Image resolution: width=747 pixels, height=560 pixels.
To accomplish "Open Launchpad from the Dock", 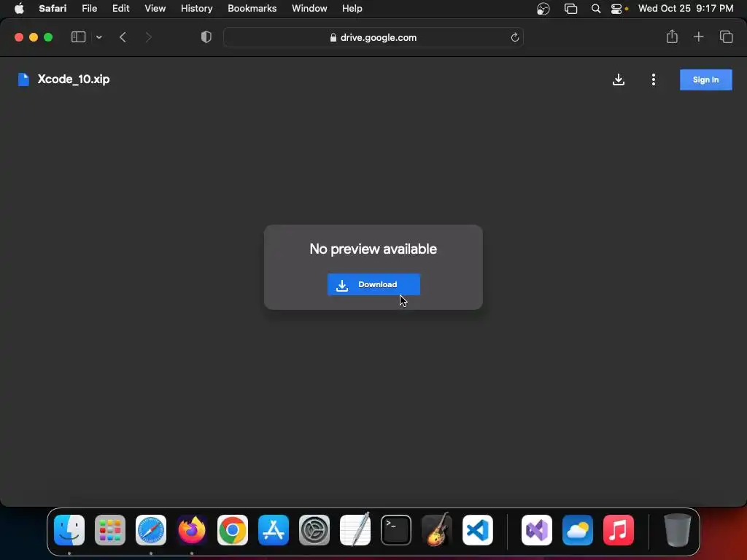I will click(x=110, y=530).
